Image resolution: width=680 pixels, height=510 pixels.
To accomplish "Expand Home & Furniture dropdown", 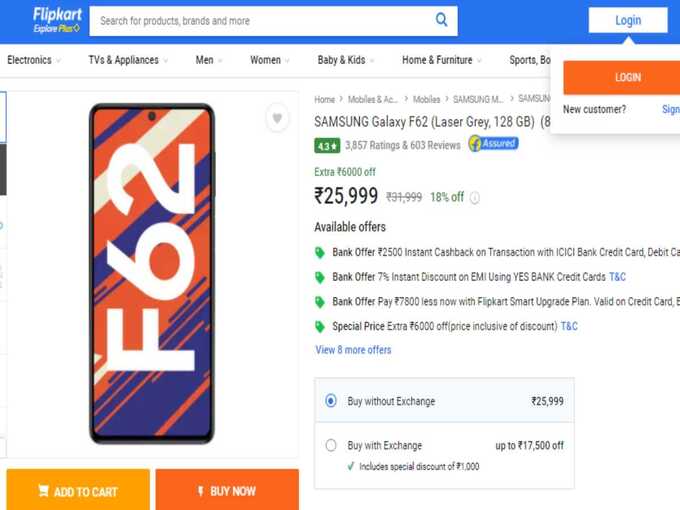I will click(x=442, y=60).
